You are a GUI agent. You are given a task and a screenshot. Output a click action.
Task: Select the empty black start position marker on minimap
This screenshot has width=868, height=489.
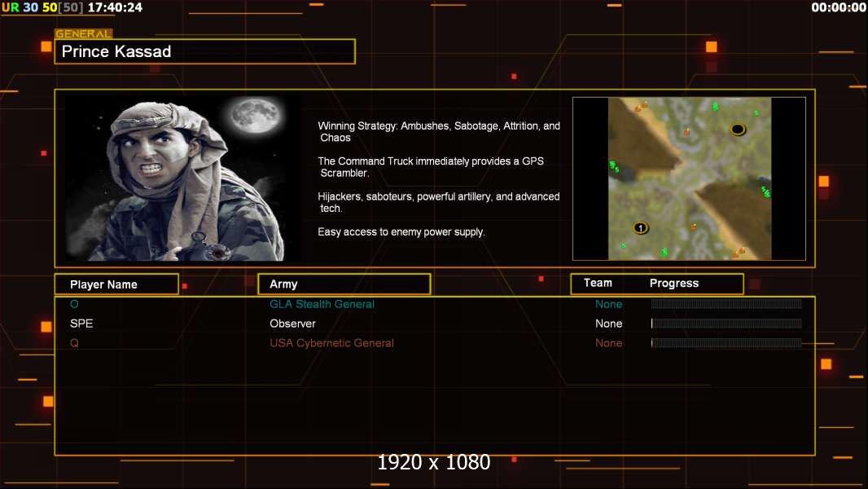point(738,130)
